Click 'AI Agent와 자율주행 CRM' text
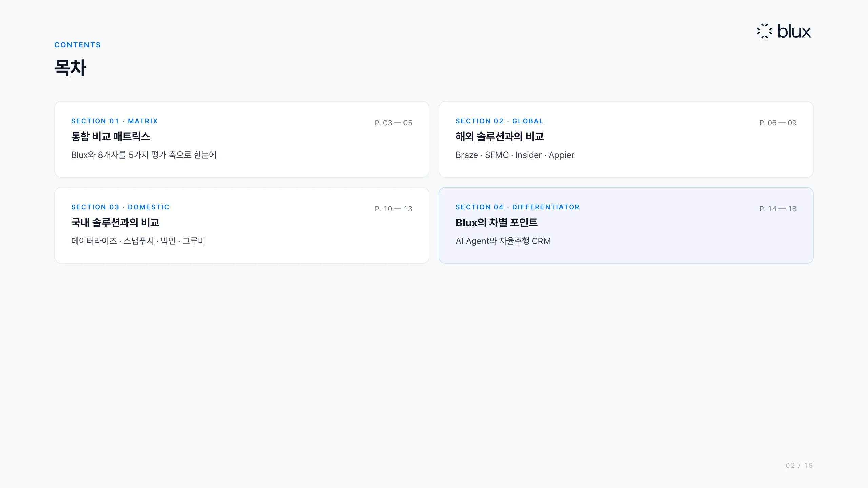Viewport: 868px width, 488px height. (503, 241)
